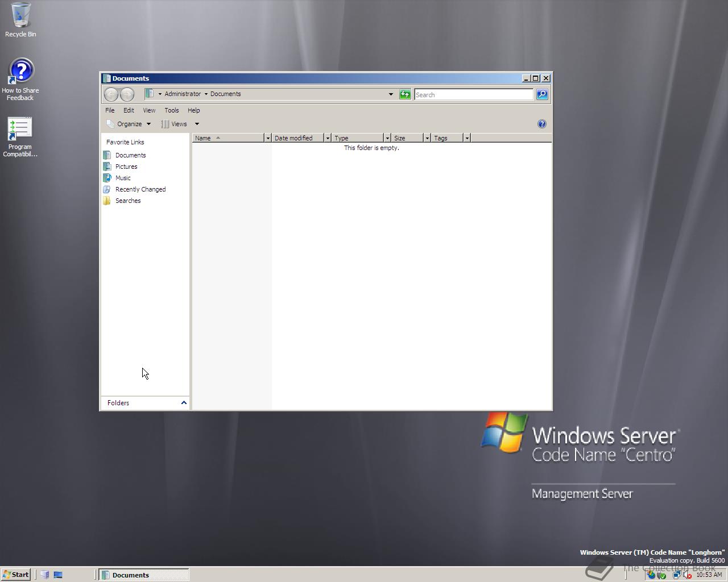The image size is (728, 582).
Task: Click the Organize toolbar button
Action: [x=129, y=124]
